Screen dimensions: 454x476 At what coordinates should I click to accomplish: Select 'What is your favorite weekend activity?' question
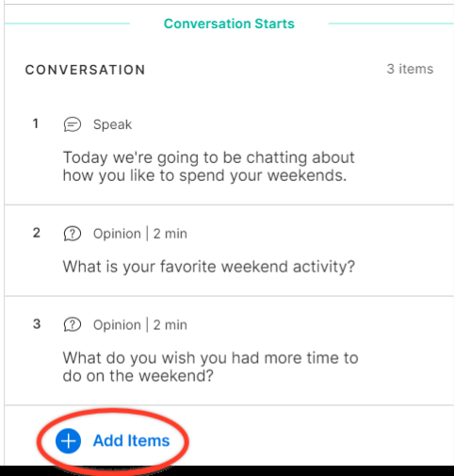(x=209, y=267)
